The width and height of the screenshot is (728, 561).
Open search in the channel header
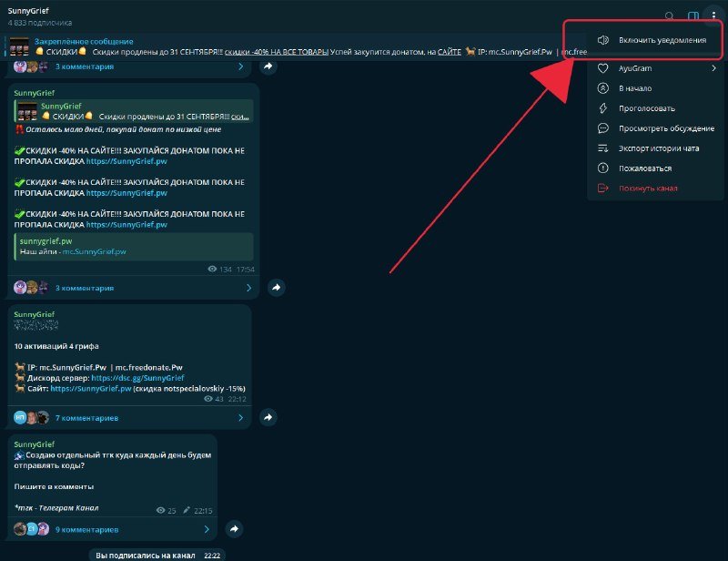click(x=669, y=16)
